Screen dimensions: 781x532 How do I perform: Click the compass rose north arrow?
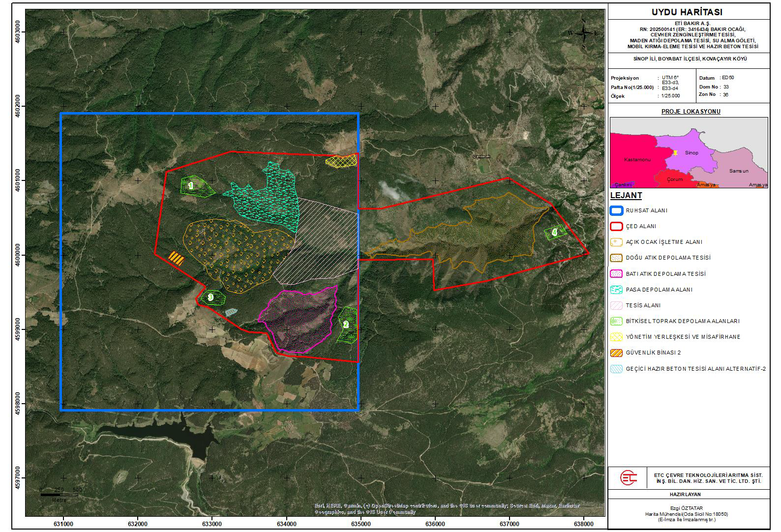pyautogui.click(x=583, y=32)
